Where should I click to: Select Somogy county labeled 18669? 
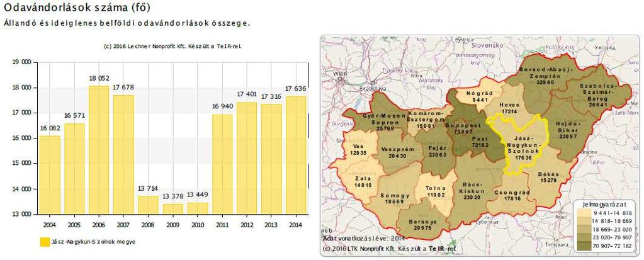tap(395, 199)
